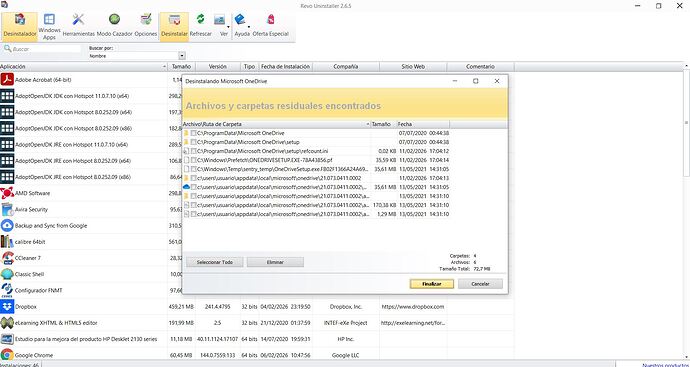Select Backup and Sync from Google icon

(7, 226)
